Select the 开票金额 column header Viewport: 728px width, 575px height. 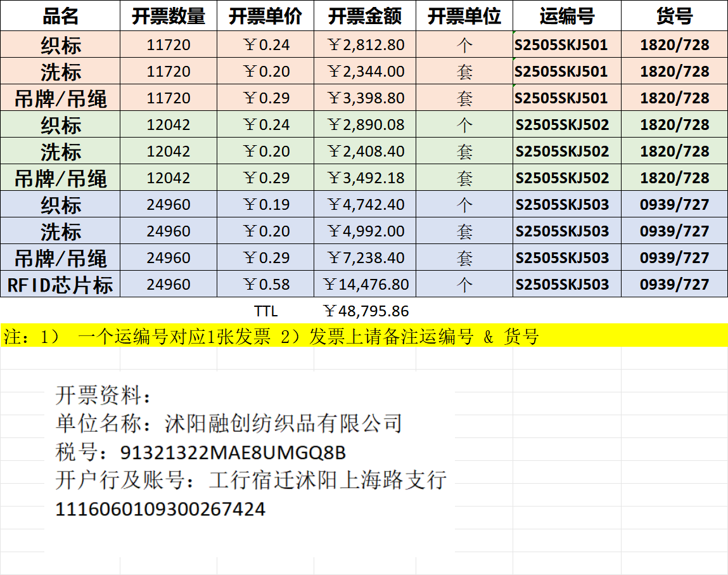click(365, 16)
